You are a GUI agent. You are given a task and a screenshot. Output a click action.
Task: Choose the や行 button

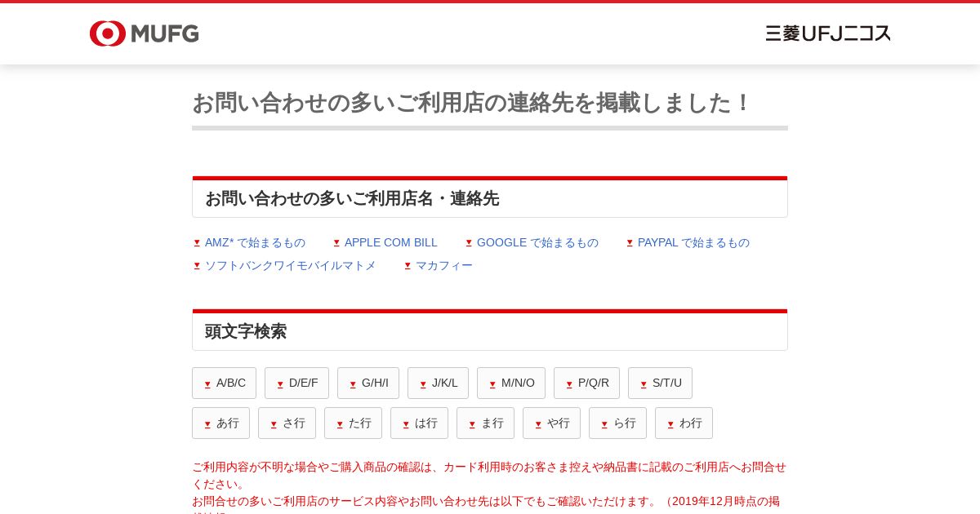551,423
